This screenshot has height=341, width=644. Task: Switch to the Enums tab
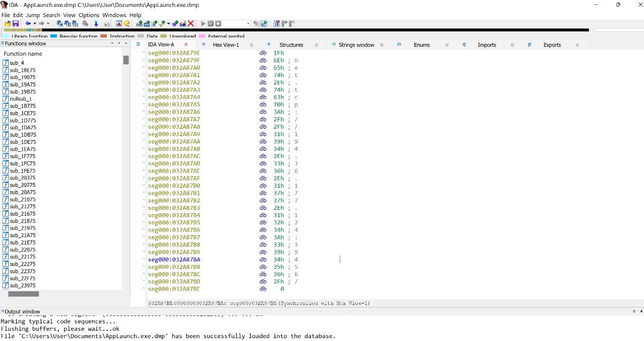coord(422,45)
